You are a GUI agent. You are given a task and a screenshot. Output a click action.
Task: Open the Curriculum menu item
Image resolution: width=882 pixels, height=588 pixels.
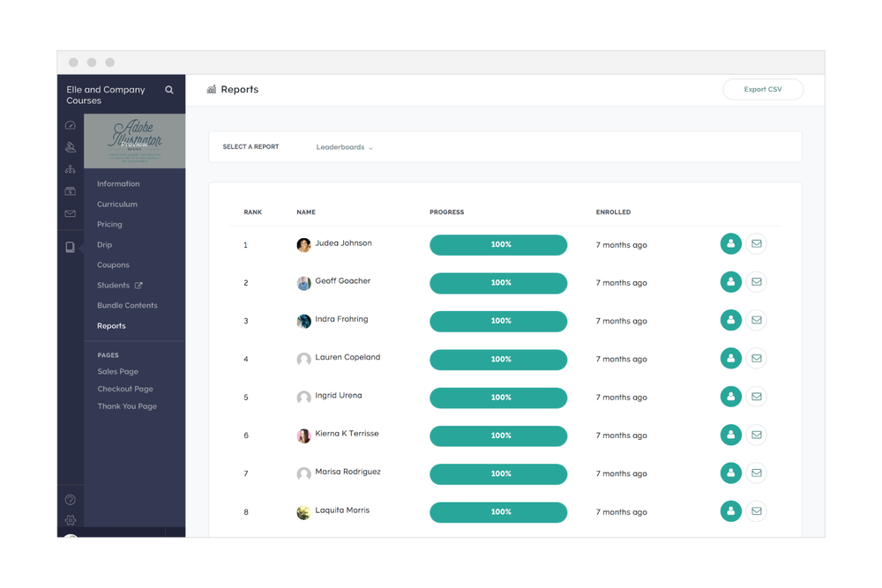click(x=117, y=205)
